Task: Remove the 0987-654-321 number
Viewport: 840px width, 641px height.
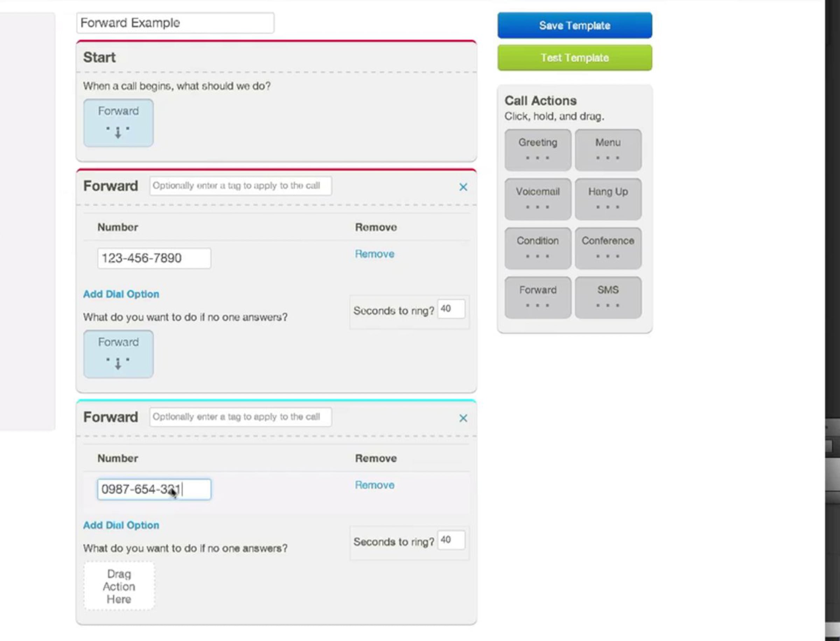Action: pos(374,485)
